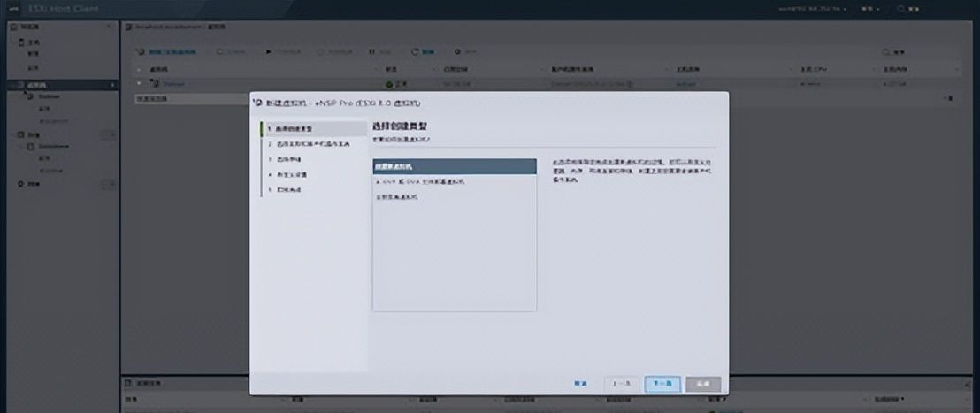The width and height of the screenshot is (980, 413).
Task: Click the Cancel button in the wizard
Action: [580, 384]
